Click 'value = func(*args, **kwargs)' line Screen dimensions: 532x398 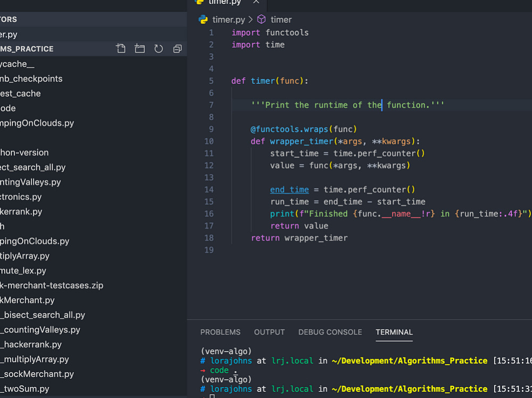340,165
